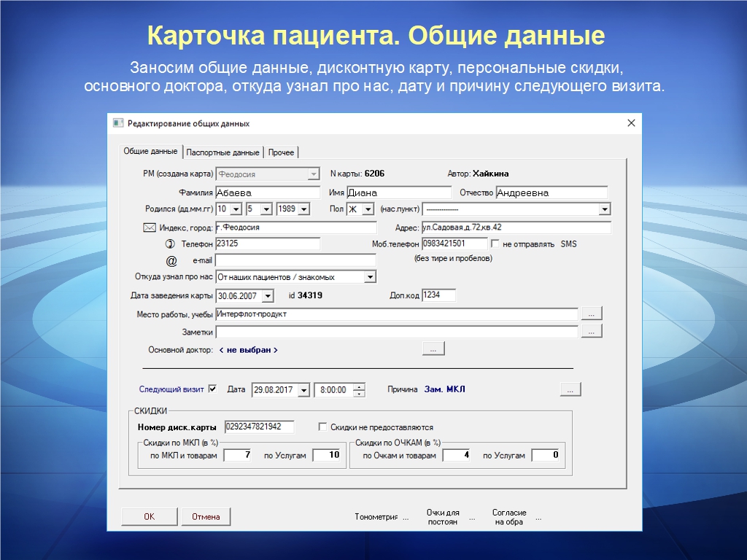Uncheck the Следующий визит checkbox
747x560 pixels.
pyautogui.click(x=213, y=389)
